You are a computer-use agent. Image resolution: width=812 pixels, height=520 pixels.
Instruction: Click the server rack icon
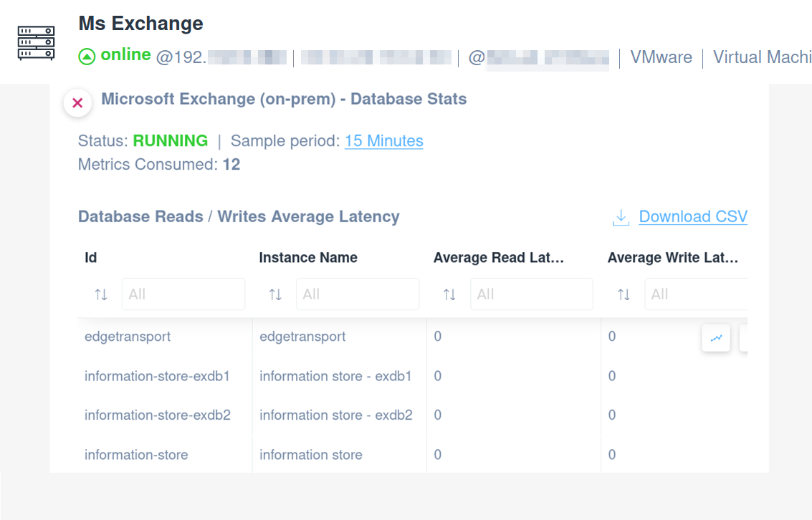37,43
